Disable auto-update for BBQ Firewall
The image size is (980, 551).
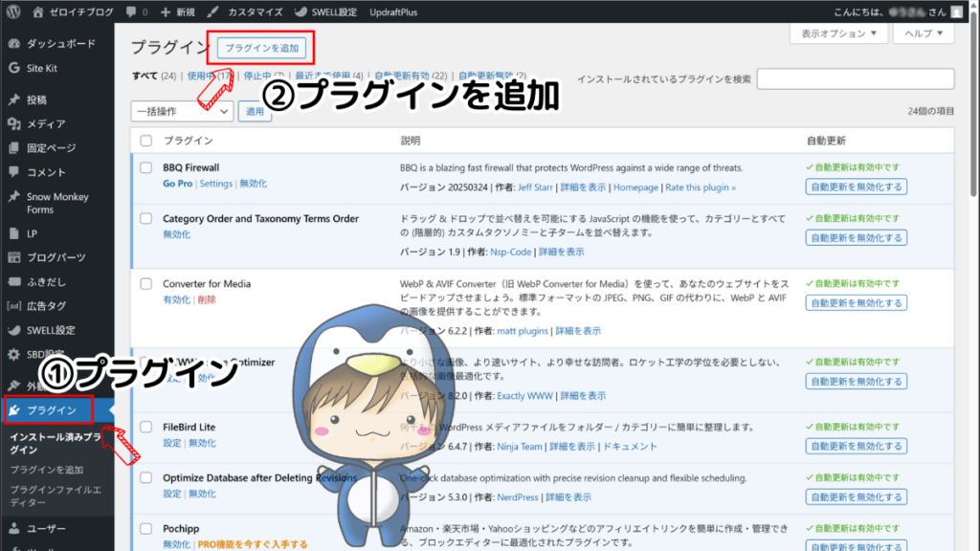[857, 187]
